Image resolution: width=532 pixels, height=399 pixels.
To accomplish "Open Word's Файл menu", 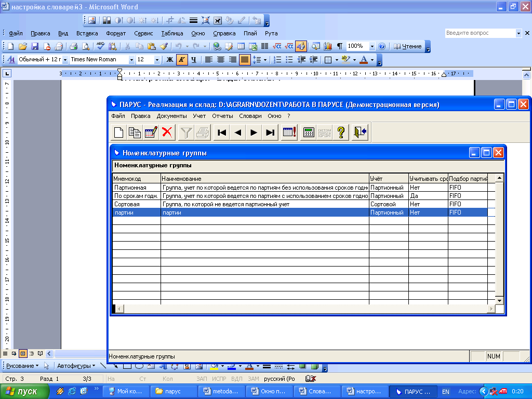I will tap(16, 33).
